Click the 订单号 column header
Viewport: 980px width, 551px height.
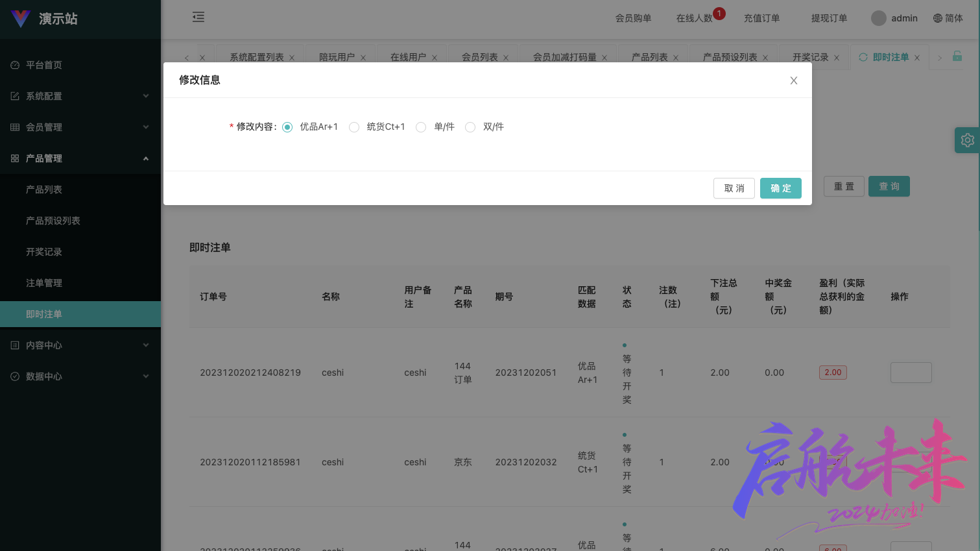point(213,297)
